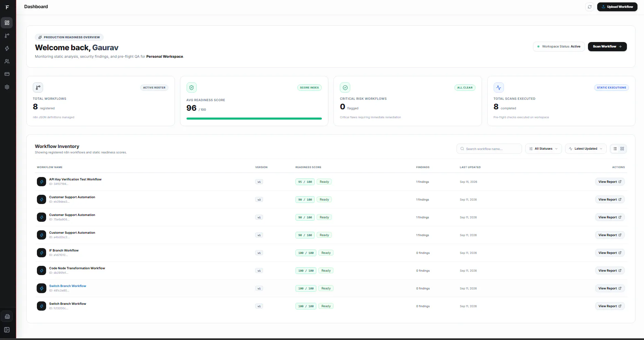Click the PRODUCTION READINESS OVERVIEW label
The height and width of the screenshot is (340, 644).
pyautogui.click(x=69, y=37)
